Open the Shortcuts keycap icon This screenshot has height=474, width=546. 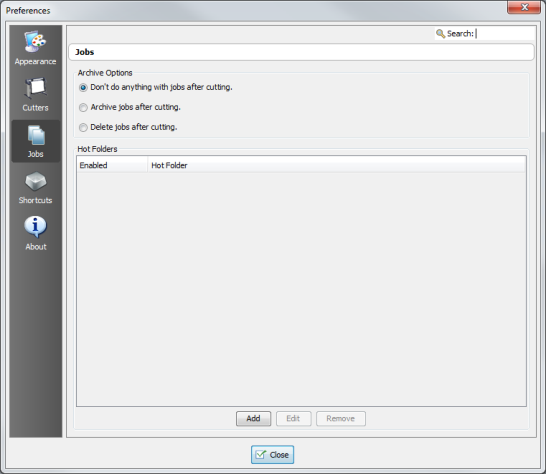tap(36, 181)
